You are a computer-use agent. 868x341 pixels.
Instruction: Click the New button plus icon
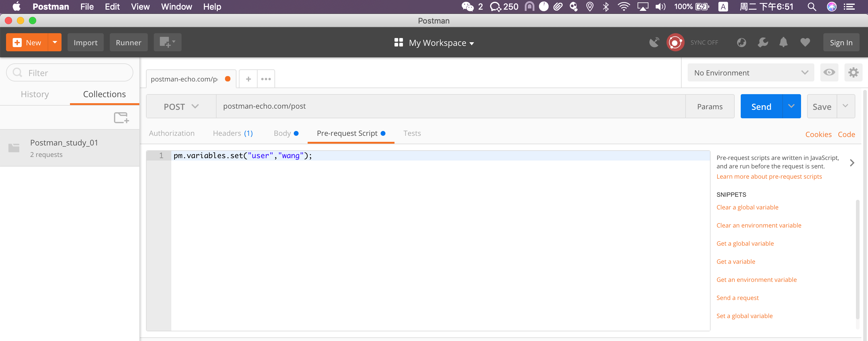click(17, 43)
